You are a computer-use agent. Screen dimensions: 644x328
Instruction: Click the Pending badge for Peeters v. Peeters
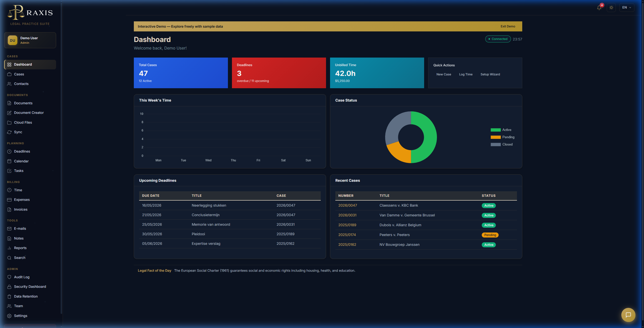click(490, 235)
